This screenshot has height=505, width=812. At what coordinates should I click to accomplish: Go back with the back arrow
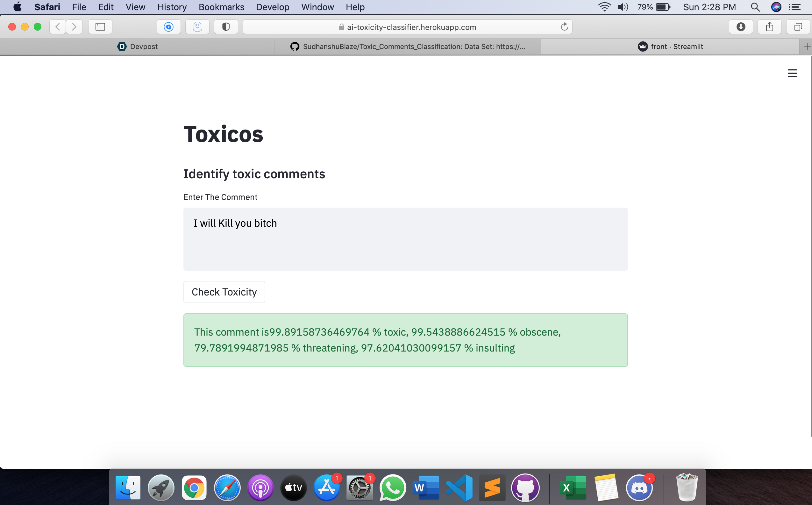point(58,27)
